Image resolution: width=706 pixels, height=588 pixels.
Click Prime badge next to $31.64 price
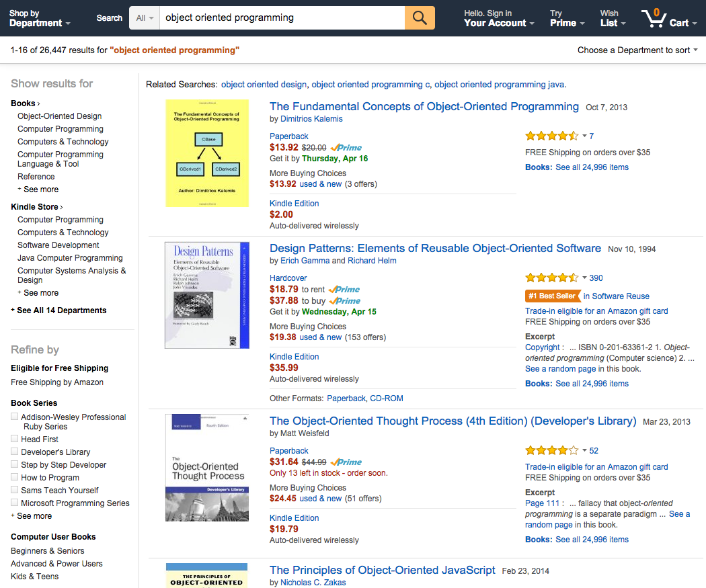point(346,462)
